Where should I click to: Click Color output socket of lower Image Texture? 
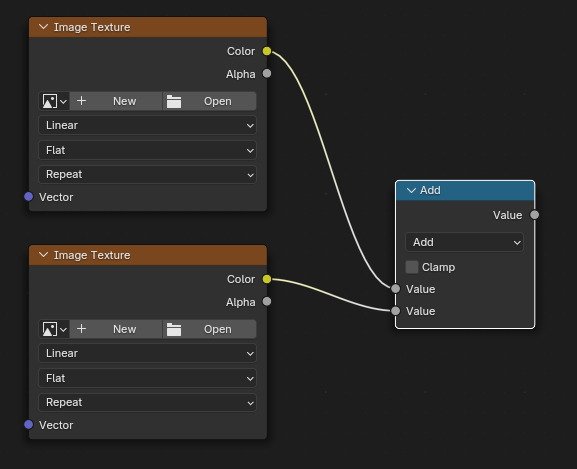click(267, 279)
